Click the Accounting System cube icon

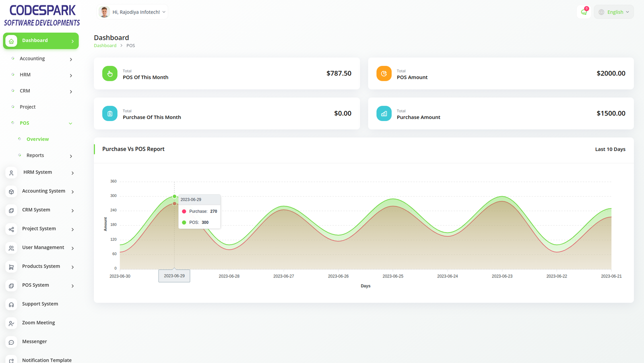[11, 192]
